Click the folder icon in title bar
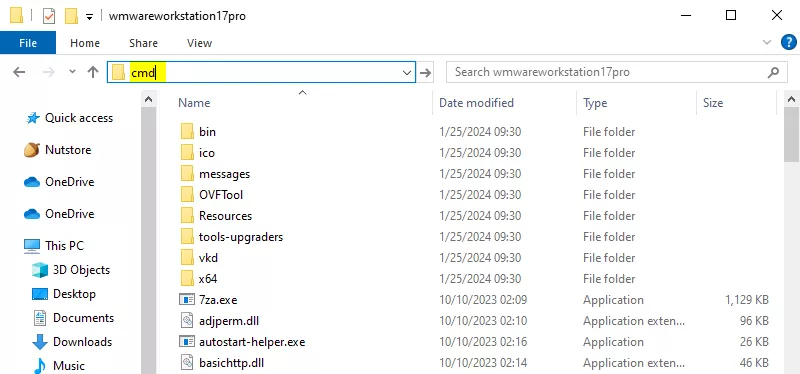Screen dimensions: 800x374 16,16
